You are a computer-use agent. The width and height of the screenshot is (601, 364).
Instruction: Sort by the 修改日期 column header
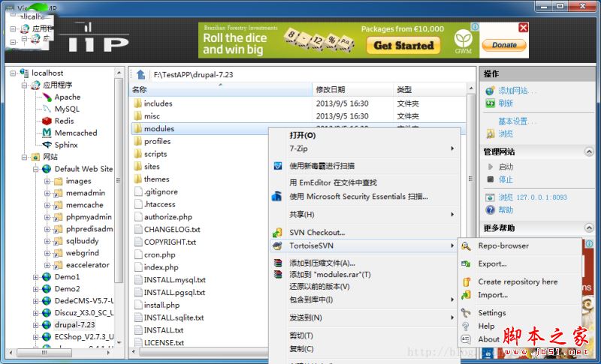coord(352,89)
